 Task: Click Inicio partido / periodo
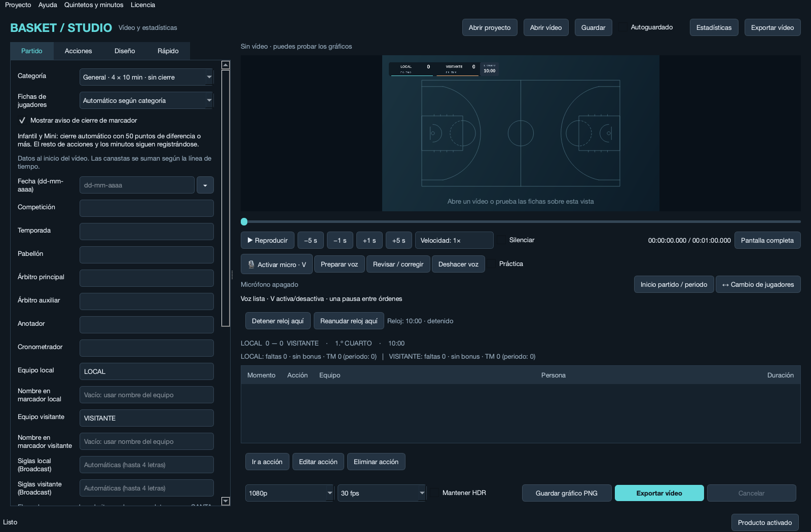(674, 284)
